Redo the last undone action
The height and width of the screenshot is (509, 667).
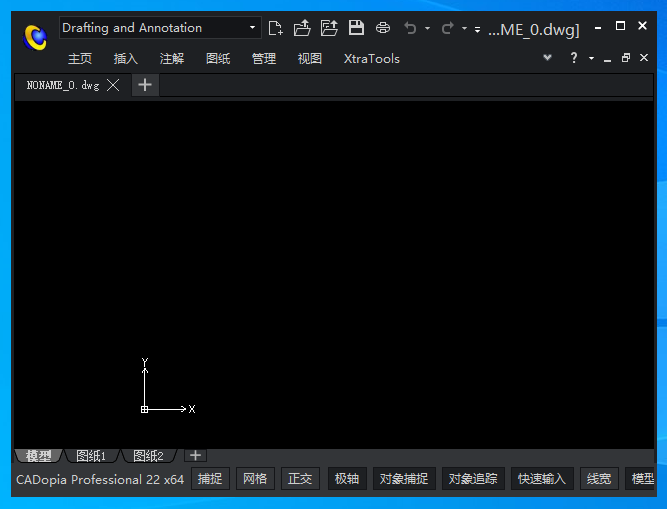coord(447,28)
